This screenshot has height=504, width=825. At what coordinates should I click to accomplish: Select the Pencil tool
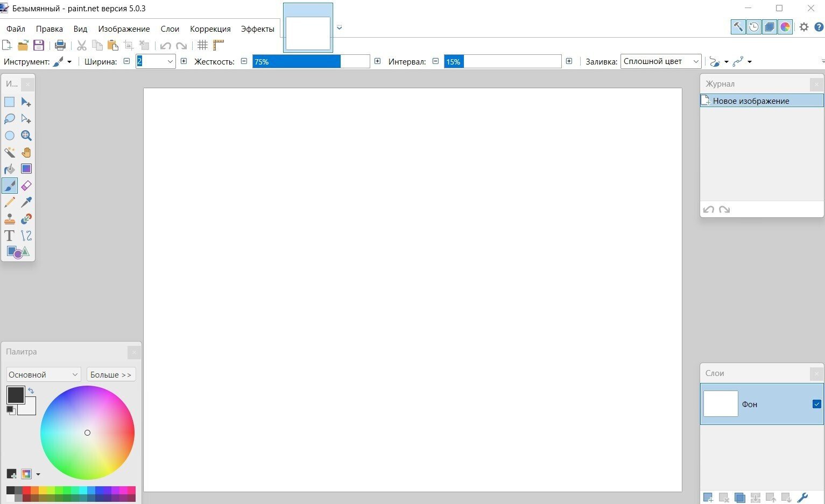point(10,202)
